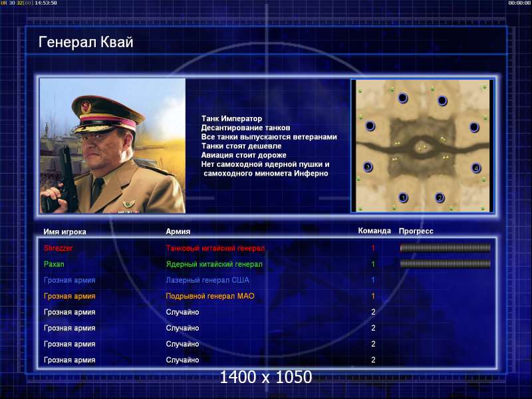Click the 'Генерал Квай' title text
532x399 pixels.
(x=86, y=42)
